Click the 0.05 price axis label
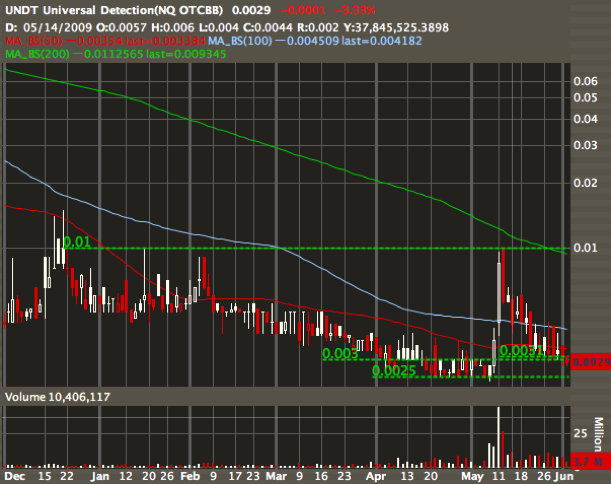The image size is (611, 484). pyautogui.click(x=585, y=97)
